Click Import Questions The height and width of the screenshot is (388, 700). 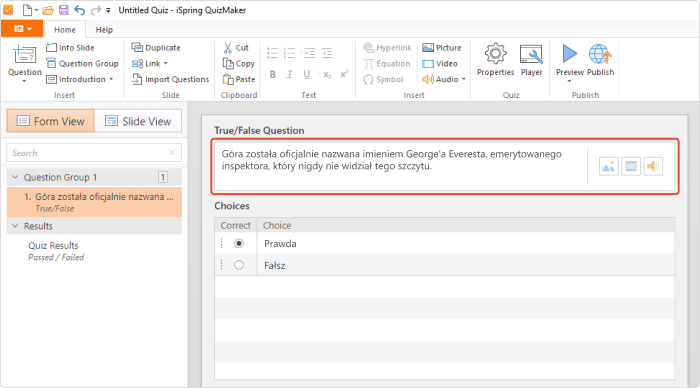pos(170,79)
